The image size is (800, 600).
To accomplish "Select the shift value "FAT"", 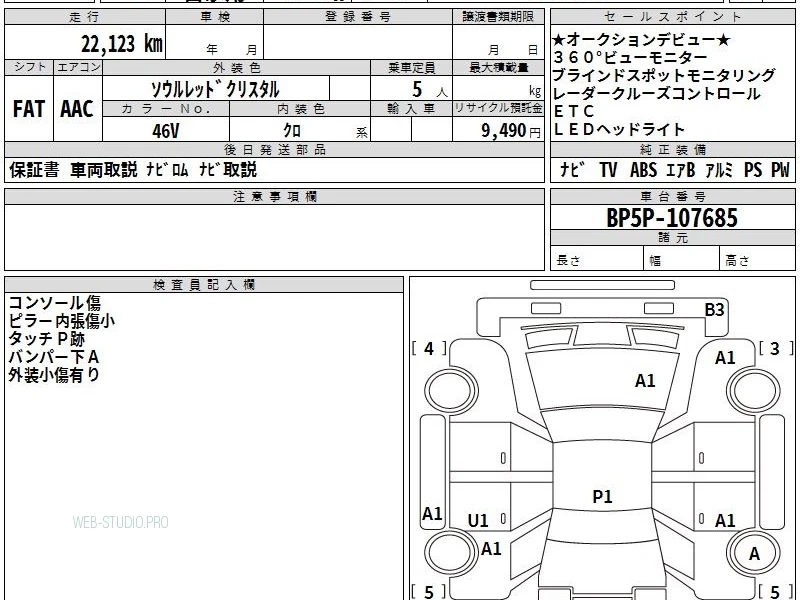I will pyautogui.click(x=29, y=109).
